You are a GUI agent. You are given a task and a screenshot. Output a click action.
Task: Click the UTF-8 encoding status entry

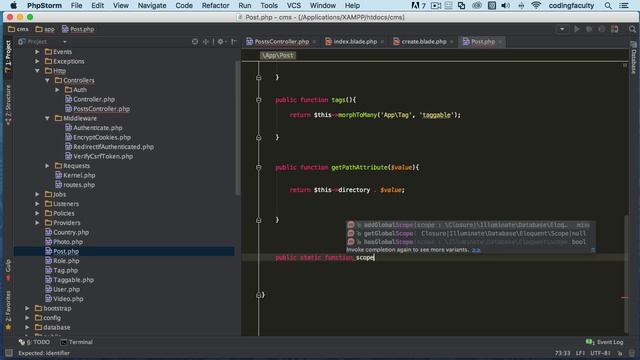(600, 353)
